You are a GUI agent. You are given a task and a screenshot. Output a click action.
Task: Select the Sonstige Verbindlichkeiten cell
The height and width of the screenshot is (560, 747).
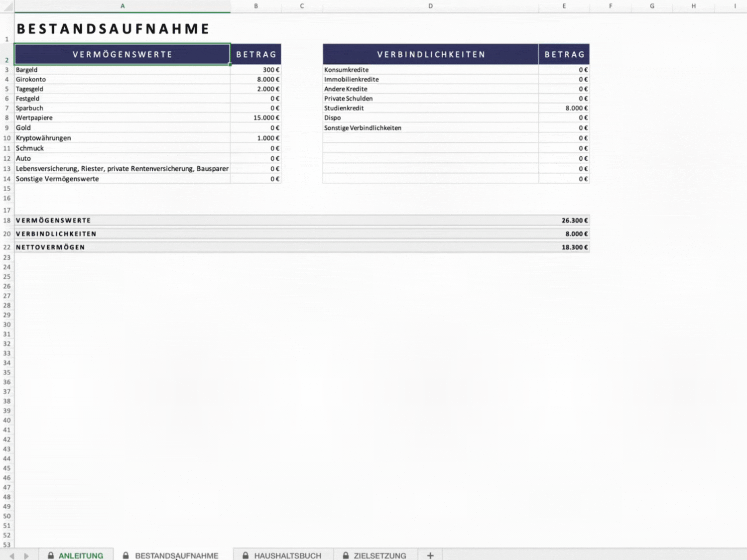click(431, 127)
